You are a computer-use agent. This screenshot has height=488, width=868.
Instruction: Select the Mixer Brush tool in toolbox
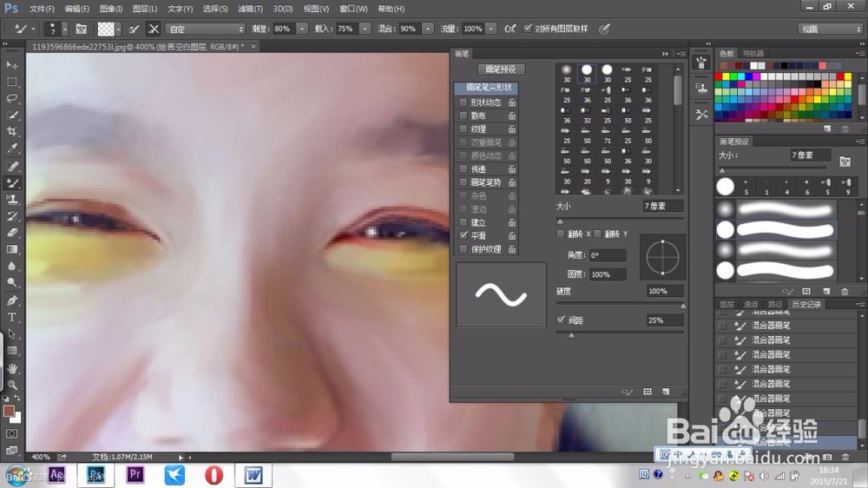[x=11, y=183]
